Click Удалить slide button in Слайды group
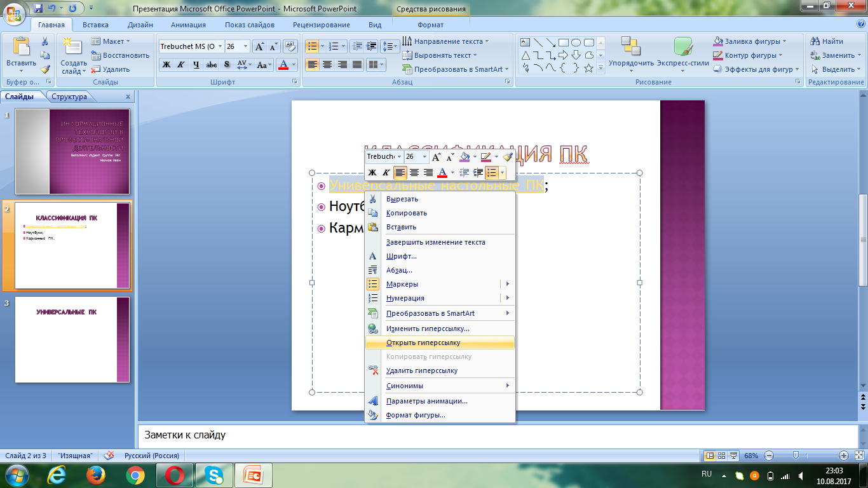 pyautogui.click(x=111, y=69)
